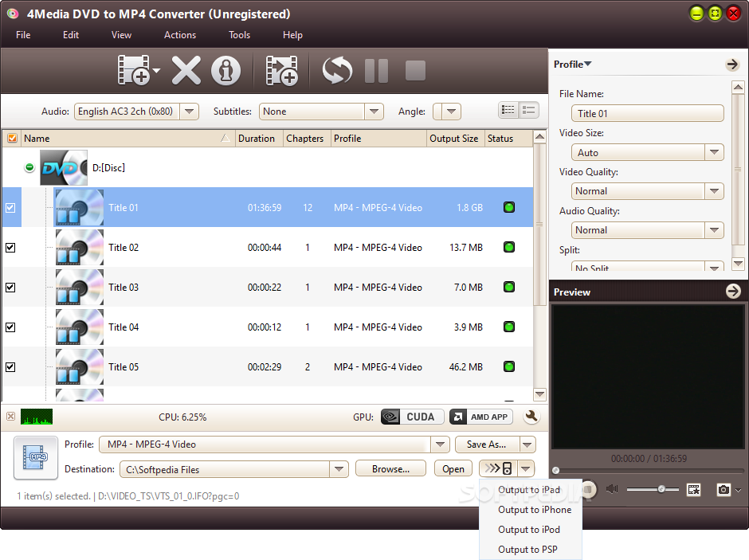
Task: Uncheck the Title 04 checkbox
Action: click(x=10, y=327)
